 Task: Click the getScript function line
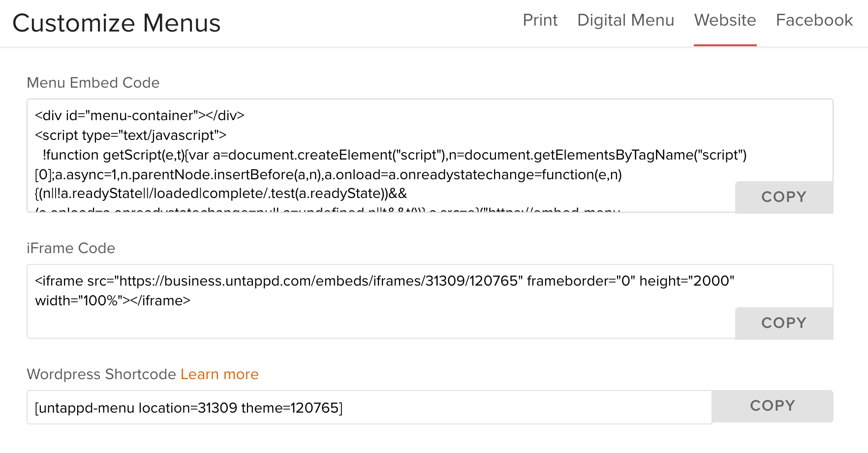[394, 155]
